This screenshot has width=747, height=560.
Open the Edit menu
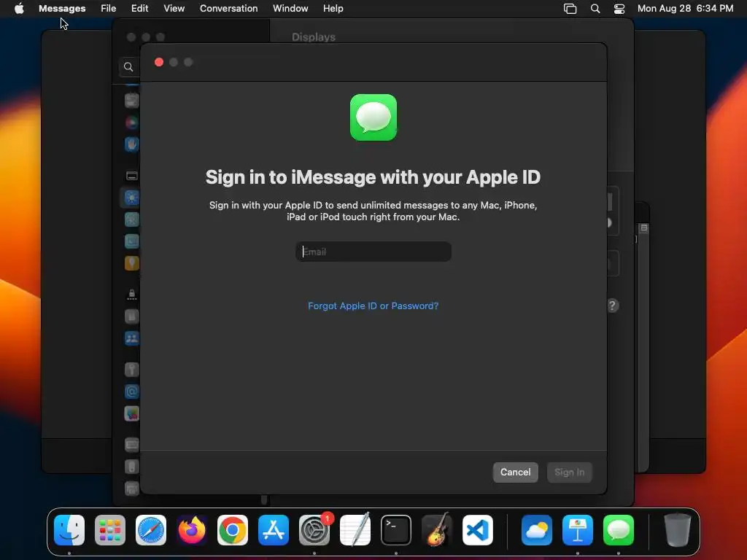tap(139, 9)
